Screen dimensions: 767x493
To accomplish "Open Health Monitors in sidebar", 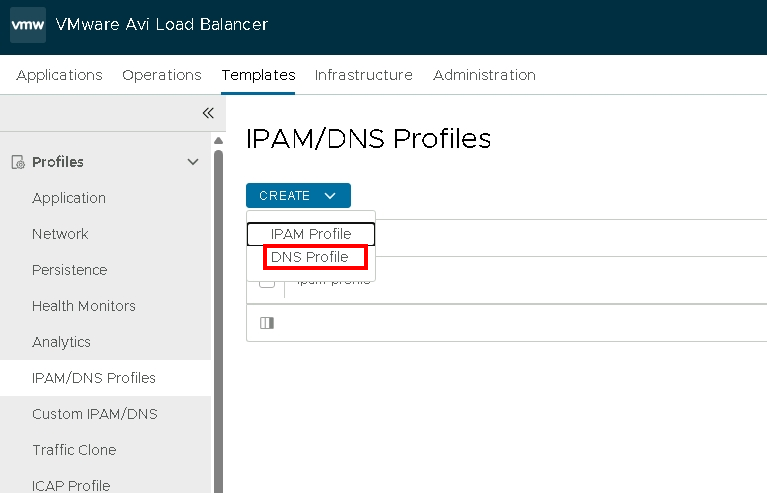I will coord(84,306).
